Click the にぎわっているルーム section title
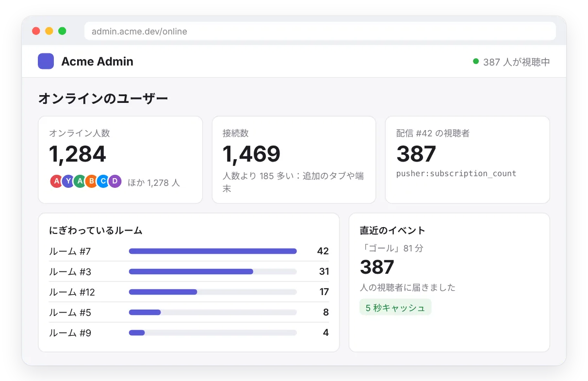The image size is (588, 381). tap(96, 231)
